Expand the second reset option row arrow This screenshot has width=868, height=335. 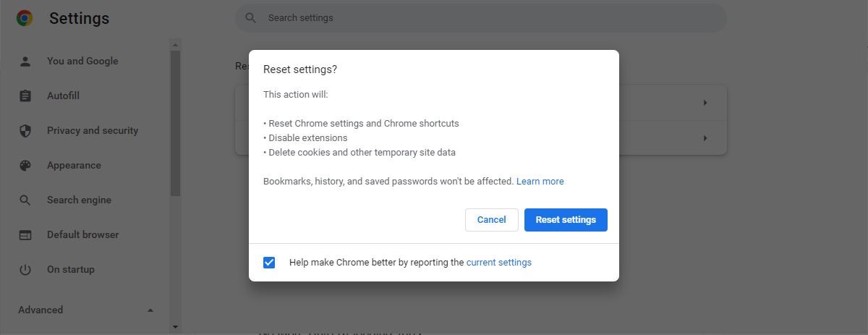(705, 137)
